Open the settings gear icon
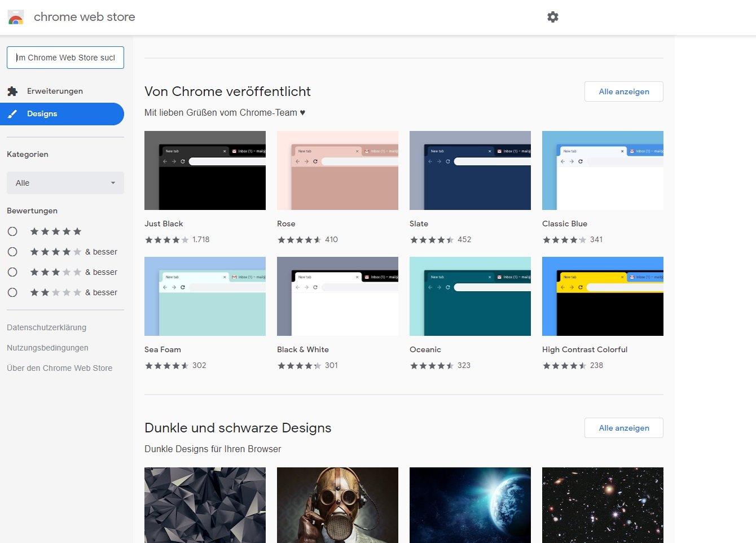 pos(553,17)
